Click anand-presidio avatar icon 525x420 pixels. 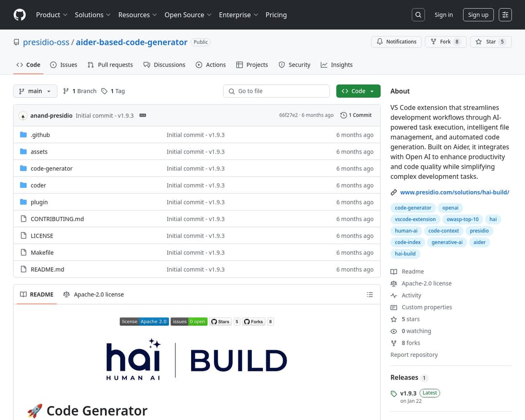[x=23, y=116]
